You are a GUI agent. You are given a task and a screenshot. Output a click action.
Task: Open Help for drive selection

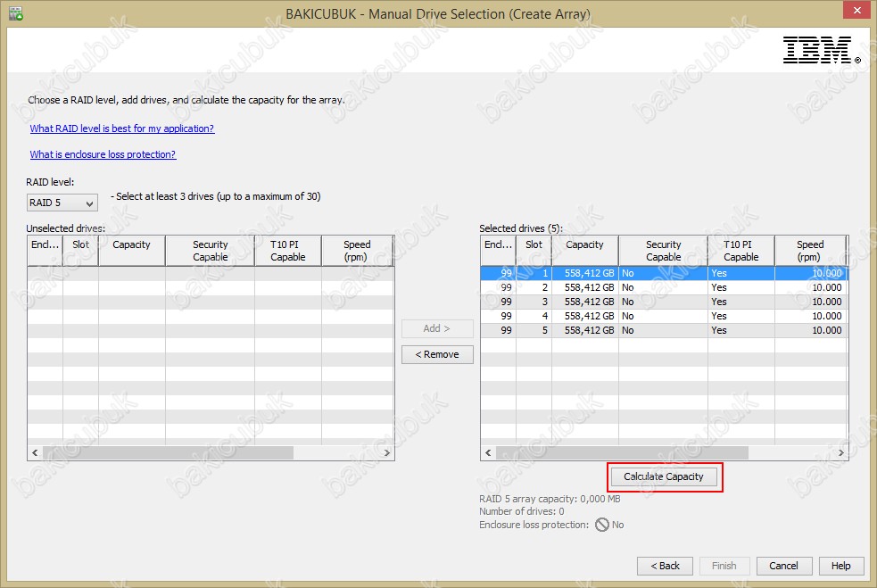pos(840,566)
